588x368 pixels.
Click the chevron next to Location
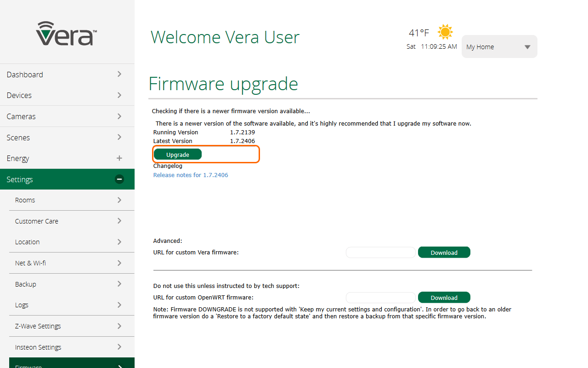coord(119,242)
